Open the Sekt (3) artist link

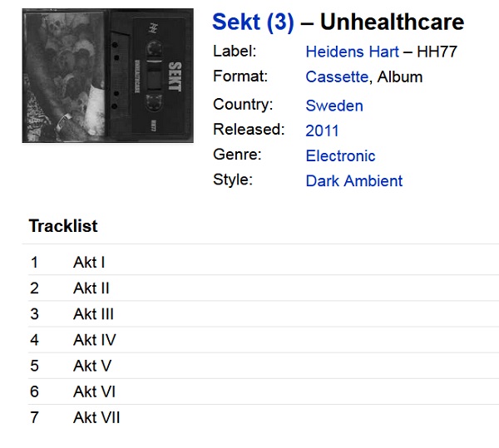click(253, 22)
